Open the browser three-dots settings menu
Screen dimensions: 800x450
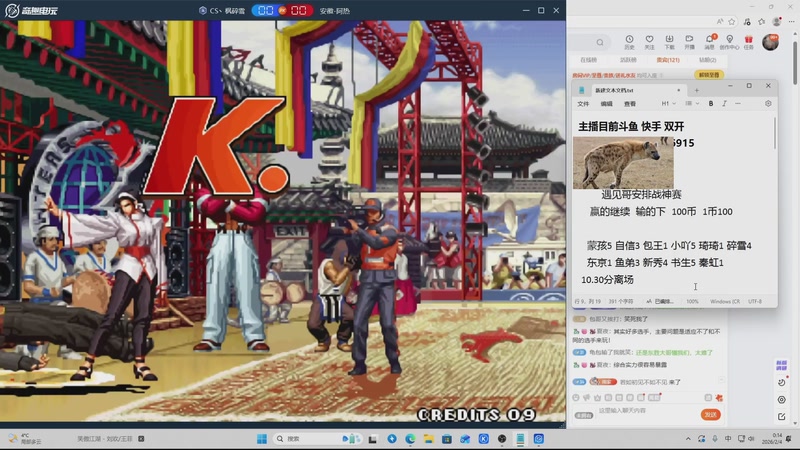(x=791, y=21)
